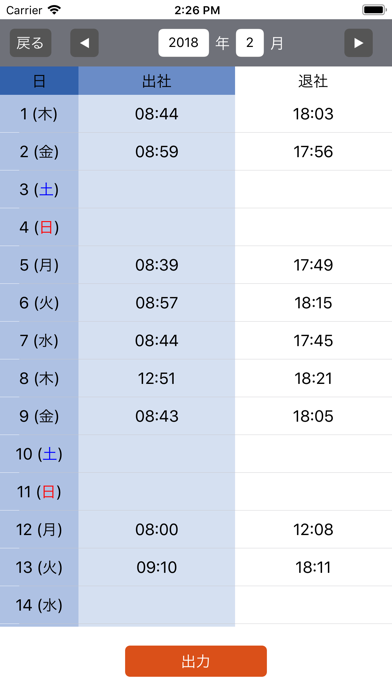
Task: Open the month field showing 2
Action: point(249,43)
